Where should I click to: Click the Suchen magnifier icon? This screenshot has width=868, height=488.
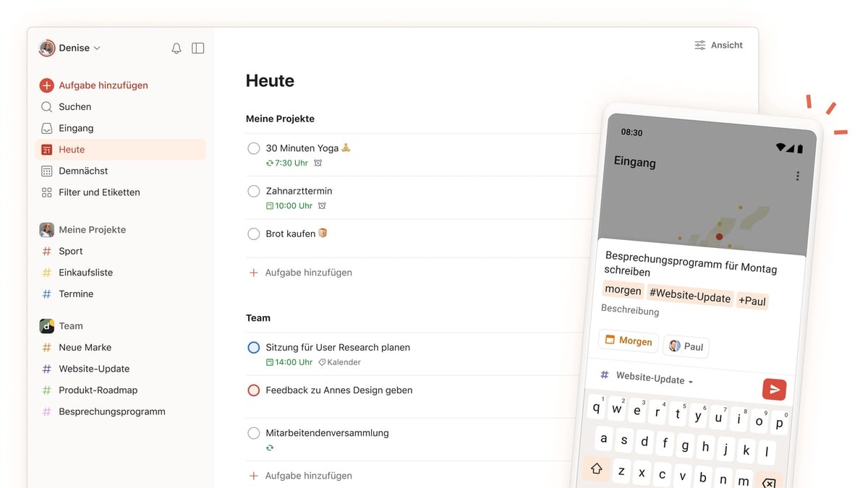46,107
